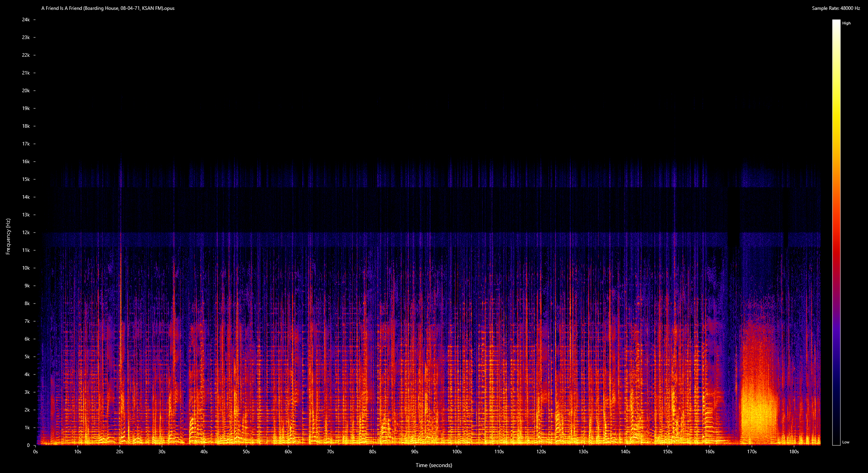Click the 50s time axis marker

(246, 452)
